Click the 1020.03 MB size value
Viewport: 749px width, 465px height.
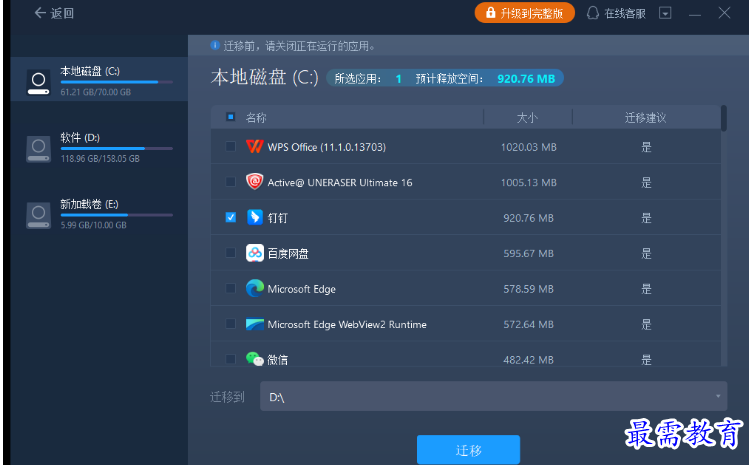[528, 147]
